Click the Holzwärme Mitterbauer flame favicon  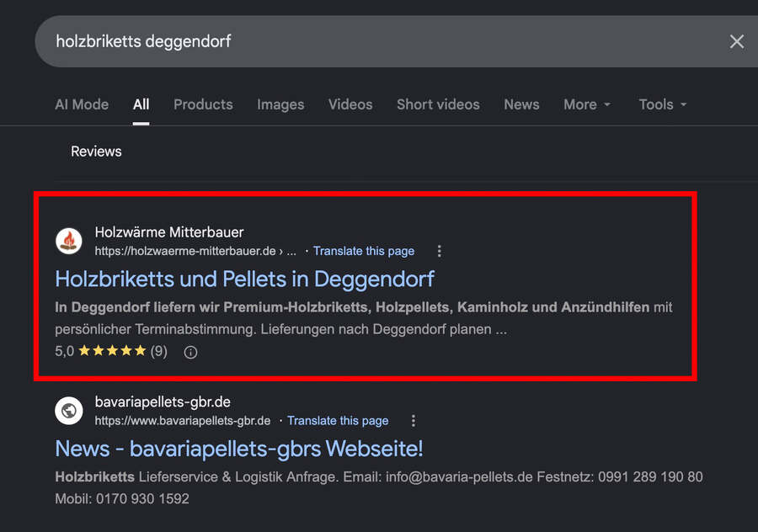click(x=69, y=241)
